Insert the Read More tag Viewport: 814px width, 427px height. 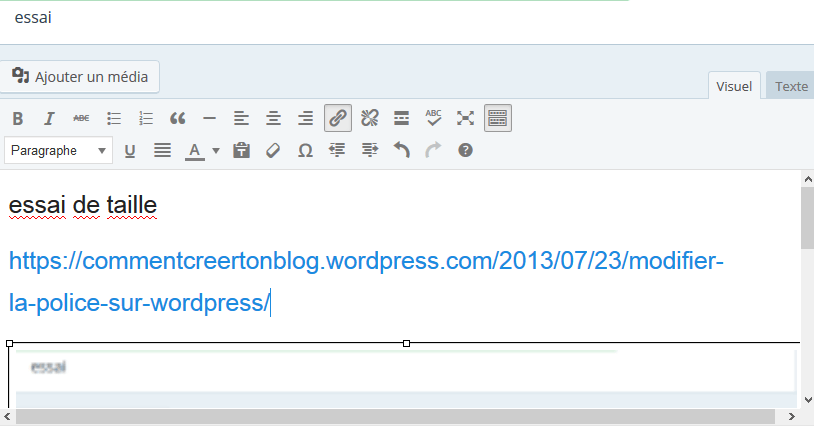(x=401, y=118)
